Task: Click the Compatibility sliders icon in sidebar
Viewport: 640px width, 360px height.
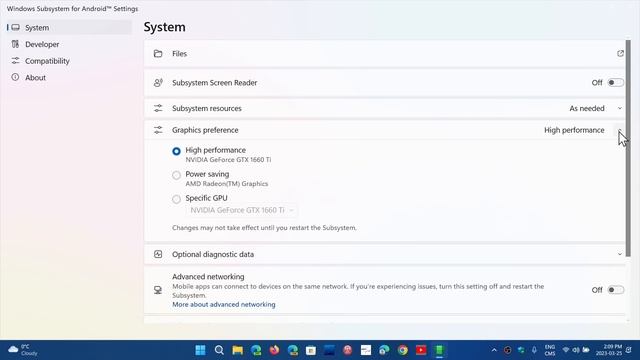Action: pyautogui.click(x=16, y=61)
